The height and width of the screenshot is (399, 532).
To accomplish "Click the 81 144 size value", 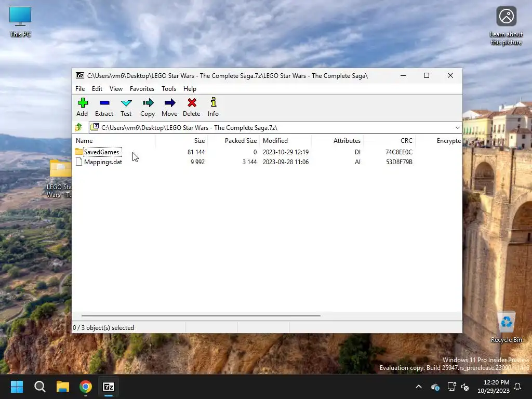I will (196, 152).
